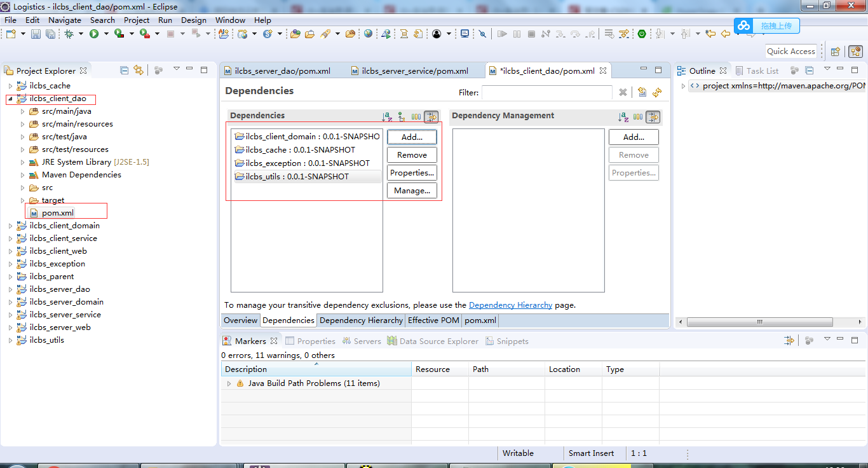Click the Last Edit Location arrow icon
Screen dimensions: 868x468
[x=710, y=34]
